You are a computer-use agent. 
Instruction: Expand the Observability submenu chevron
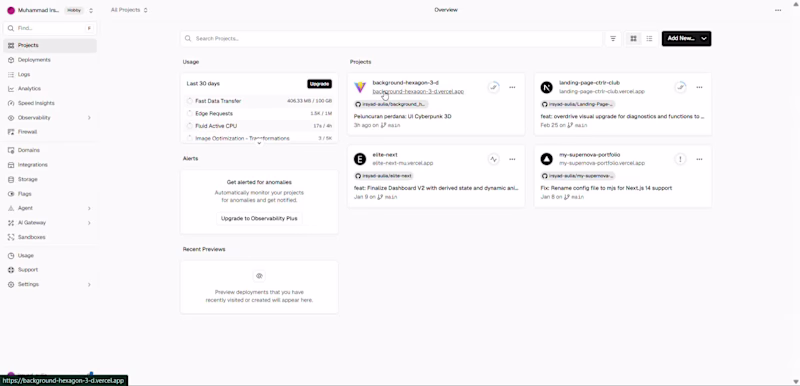[89, 118]
